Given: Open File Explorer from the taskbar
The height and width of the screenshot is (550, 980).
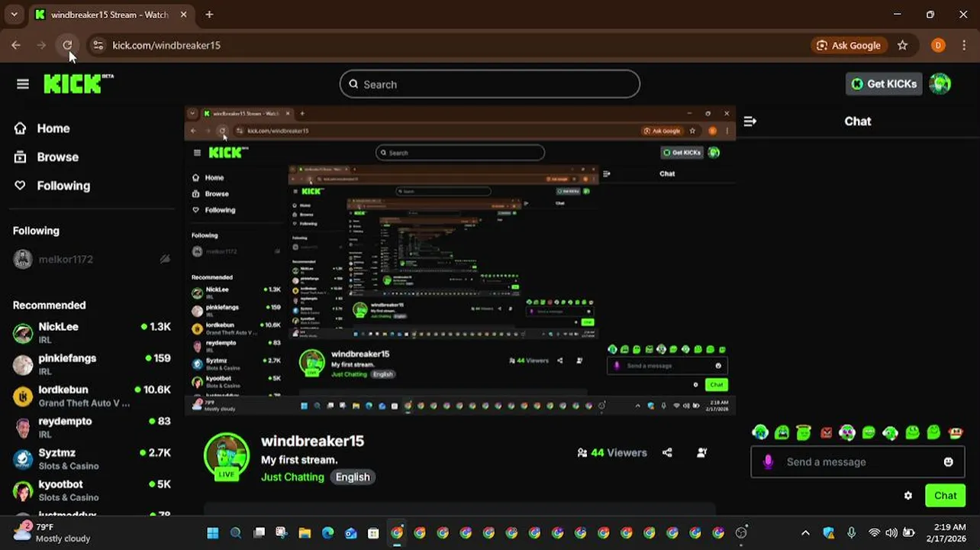Looking at the screenshot, I should point(305,533).
